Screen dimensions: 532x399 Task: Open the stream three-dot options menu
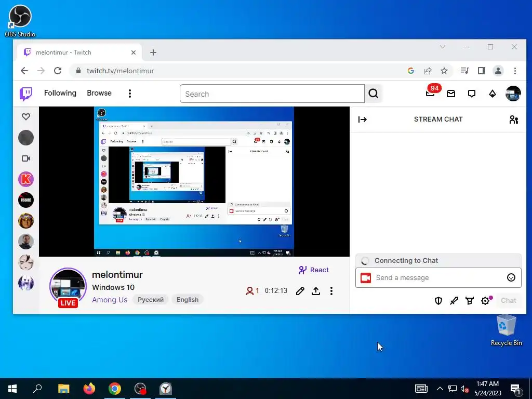coord(331,291)
